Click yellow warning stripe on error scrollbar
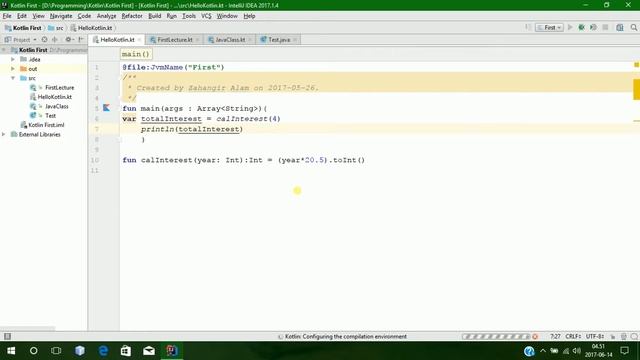The width and height of the screenshot is (640, 360). tap(636, 89)
